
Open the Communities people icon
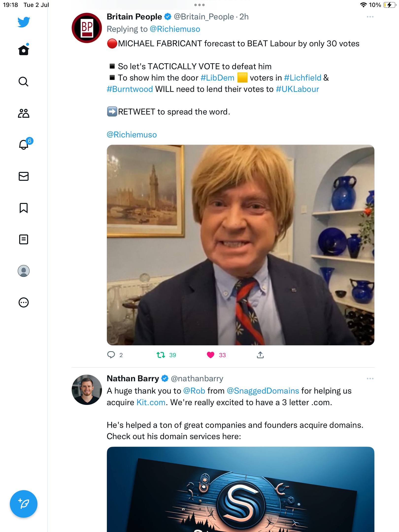pyautogui.click(x=24, y=113)
